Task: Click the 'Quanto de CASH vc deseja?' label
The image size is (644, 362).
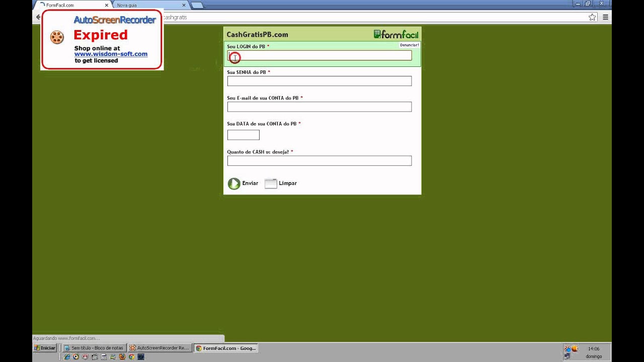Action: click(258, 152)
